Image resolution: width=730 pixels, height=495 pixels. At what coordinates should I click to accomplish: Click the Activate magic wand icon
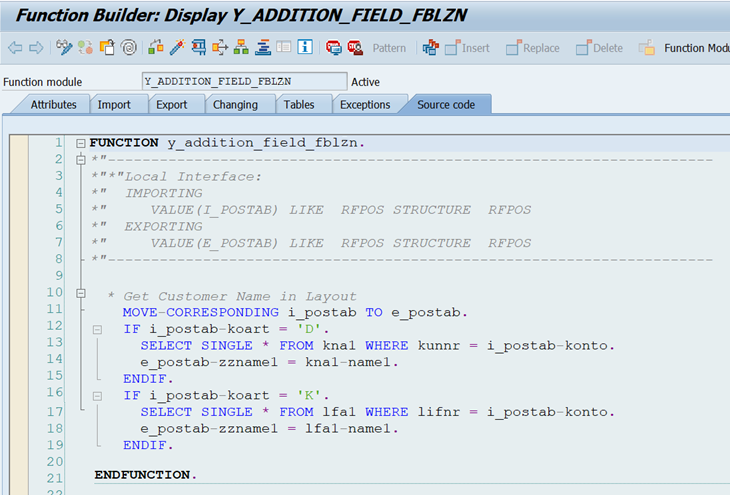(177, 48)
